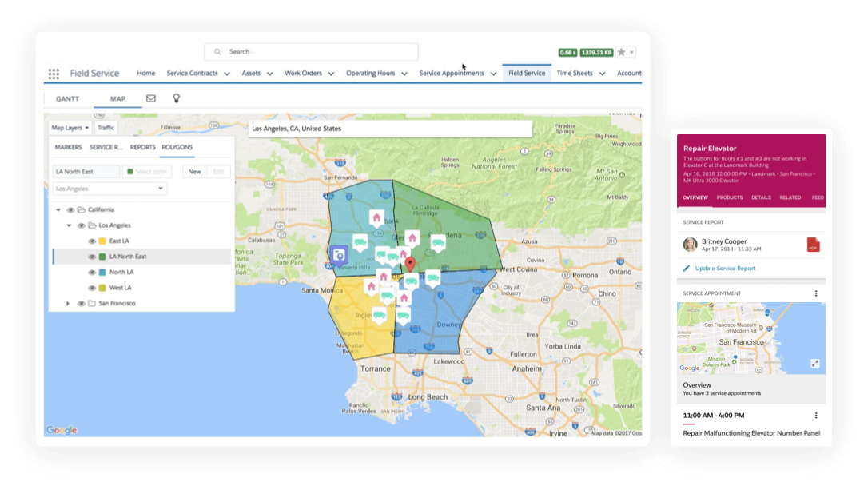Viewport: 868px width, 486px height.
Task: Click the red location pin on map
Action: click(x=410, y=264)
